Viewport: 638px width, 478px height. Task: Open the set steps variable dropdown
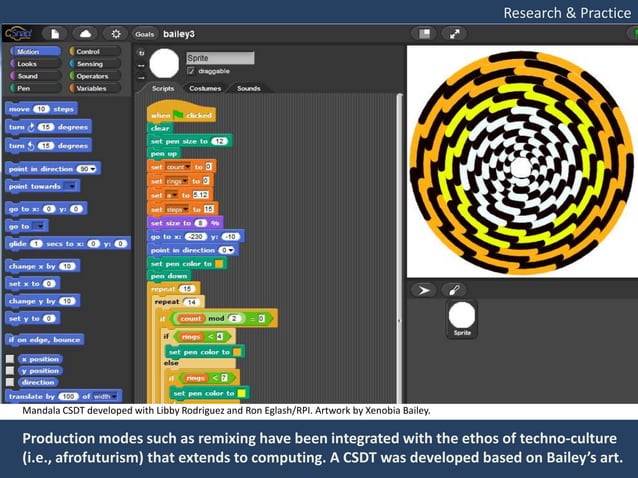(x=186, y=210)
